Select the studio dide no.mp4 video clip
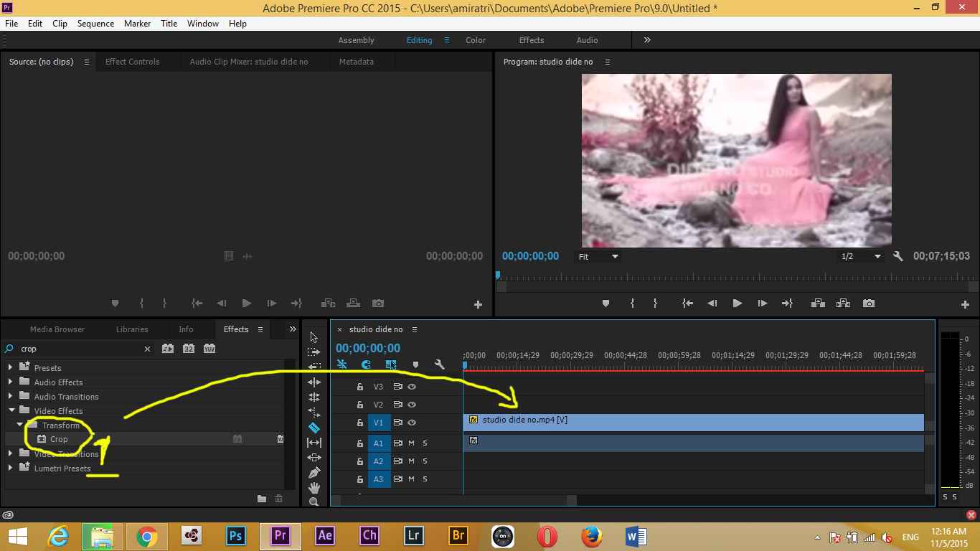 click(694, 423)
